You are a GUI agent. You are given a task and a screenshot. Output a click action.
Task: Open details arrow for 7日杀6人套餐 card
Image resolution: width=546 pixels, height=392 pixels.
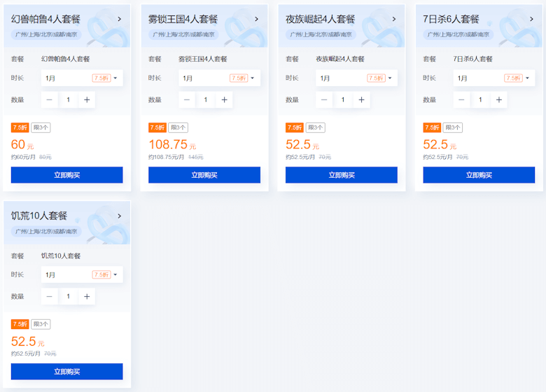click(x=531, y=19)
